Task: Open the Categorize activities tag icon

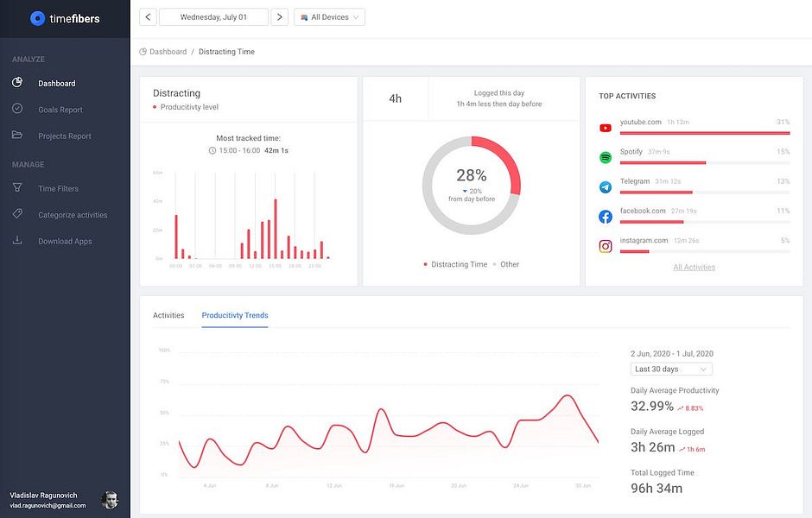Action: [x=17, y=214]
